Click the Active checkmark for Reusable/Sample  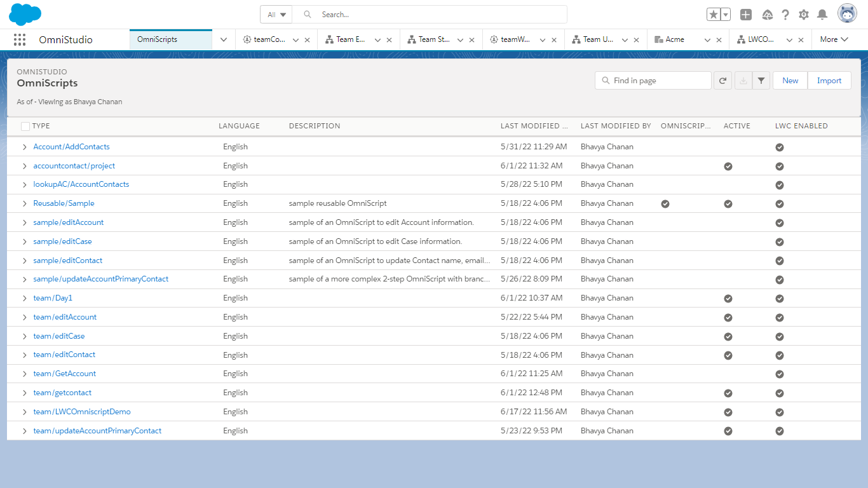pos(728,204)
